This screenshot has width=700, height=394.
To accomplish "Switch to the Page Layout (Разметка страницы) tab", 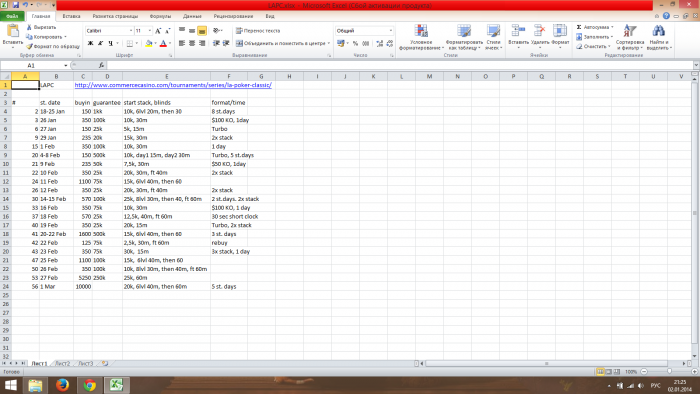I will 115,16.
